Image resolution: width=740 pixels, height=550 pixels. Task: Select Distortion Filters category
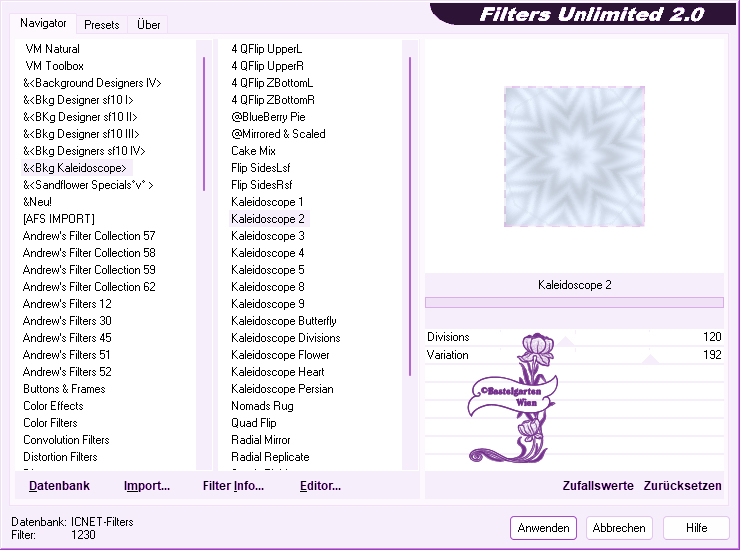[60, 457]
